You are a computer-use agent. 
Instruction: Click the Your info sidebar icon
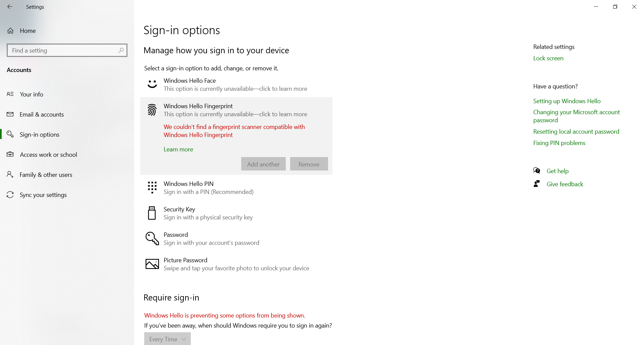10,94
